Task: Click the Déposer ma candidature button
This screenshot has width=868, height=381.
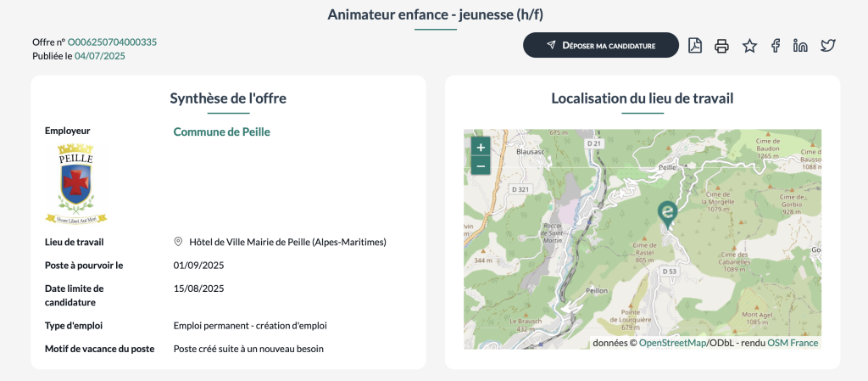Action: (601, 45)
